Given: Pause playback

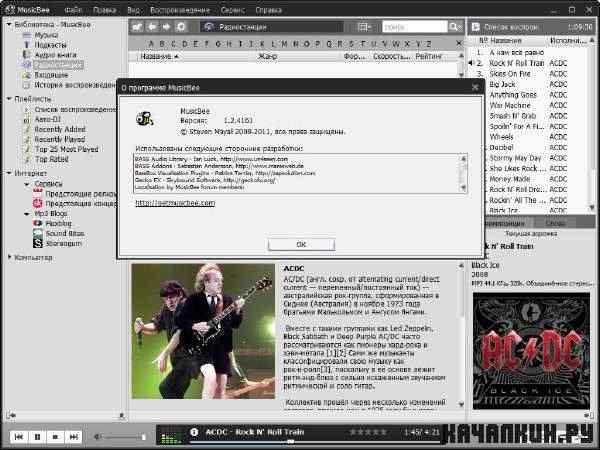Looking at the screenshot, I should pyautogui.click(x=37, y=437).
